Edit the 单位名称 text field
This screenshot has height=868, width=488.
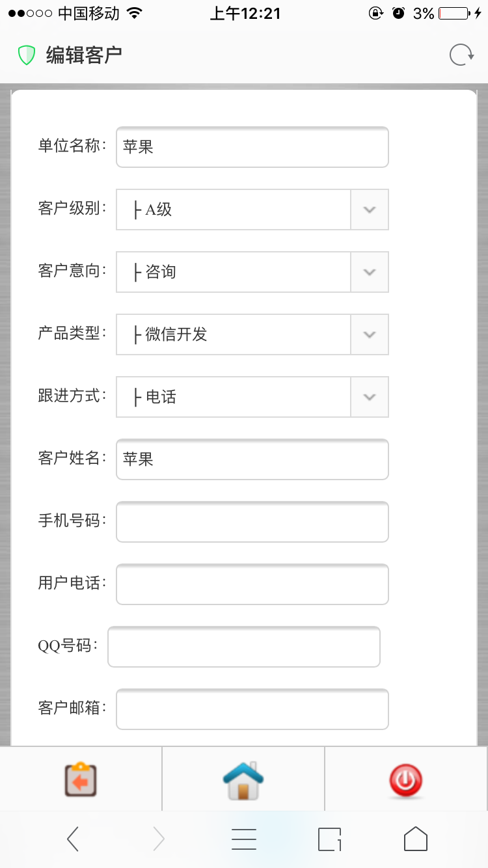pos(252,147)
